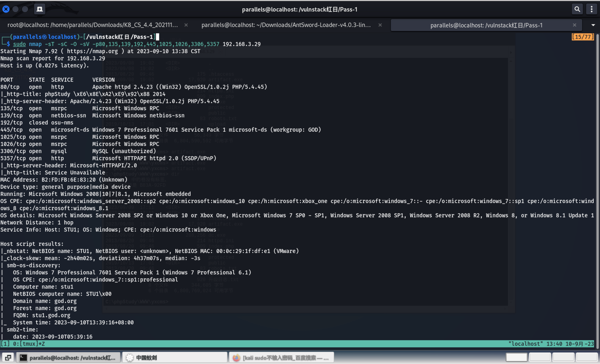Click the http-title: Service Unavailable line
Image resolution: width=600 pixels, height=364 pixels.
pos(53,172)
